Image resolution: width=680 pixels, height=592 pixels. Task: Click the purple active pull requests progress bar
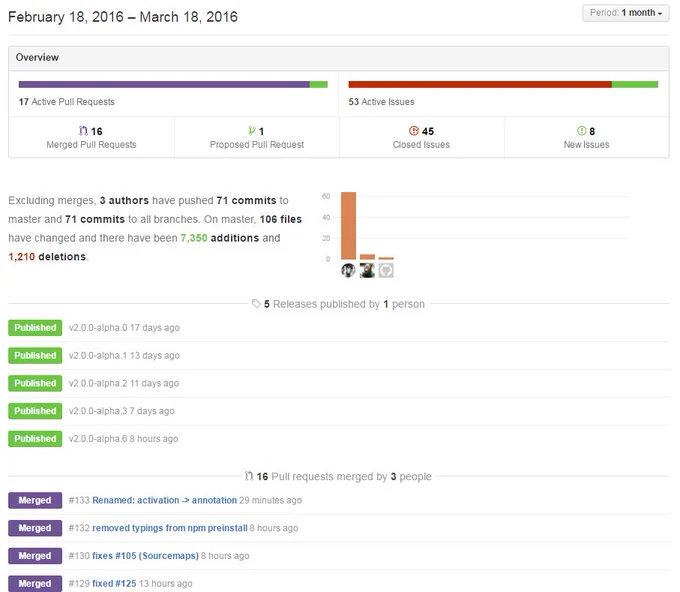tap(164, 84)
